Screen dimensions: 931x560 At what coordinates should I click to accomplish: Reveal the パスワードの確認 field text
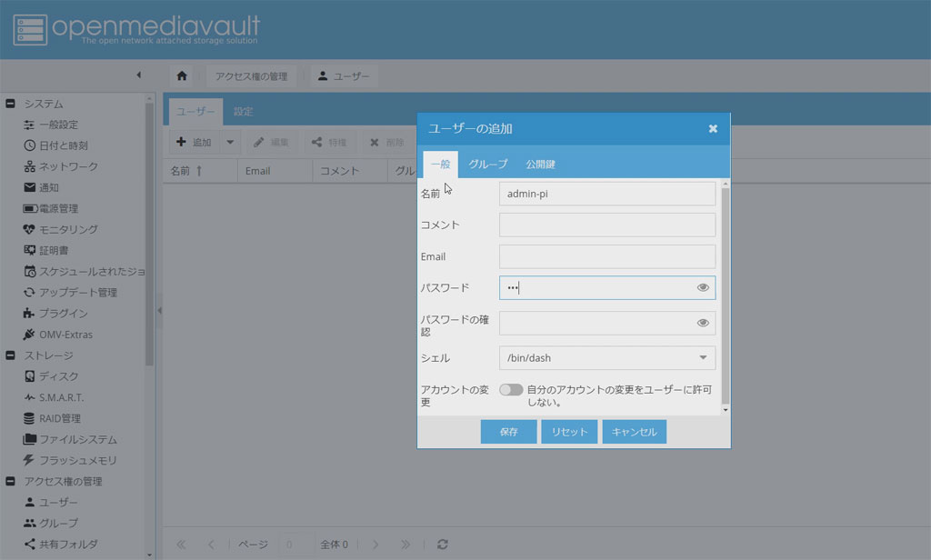[x=703, y=323]
